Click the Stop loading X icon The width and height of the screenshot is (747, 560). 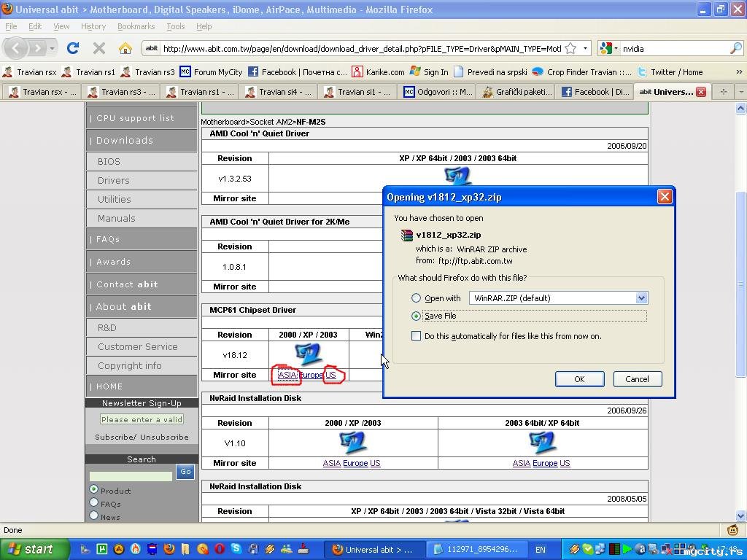pos(99,48)
